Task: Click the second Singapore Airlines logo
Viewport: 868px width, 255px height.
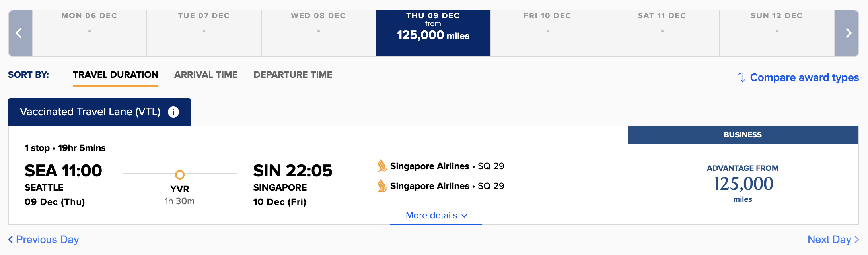Action: coord(382,186)
